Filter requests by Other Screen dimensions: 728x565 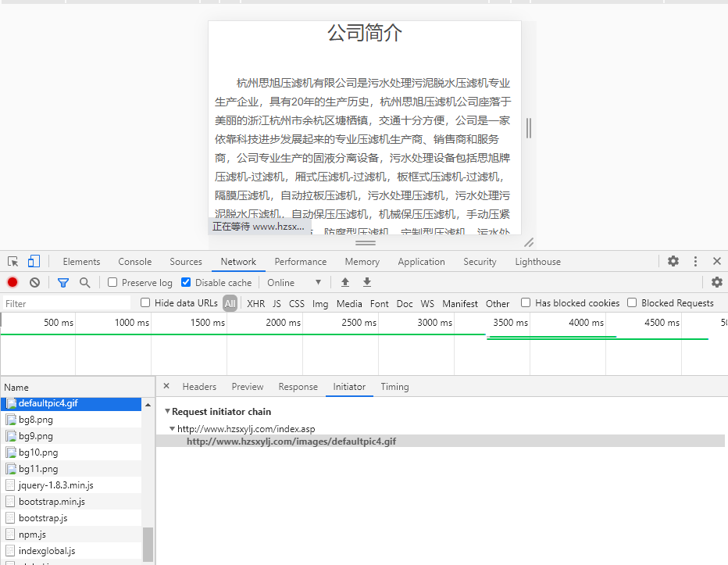click(498, 303)
